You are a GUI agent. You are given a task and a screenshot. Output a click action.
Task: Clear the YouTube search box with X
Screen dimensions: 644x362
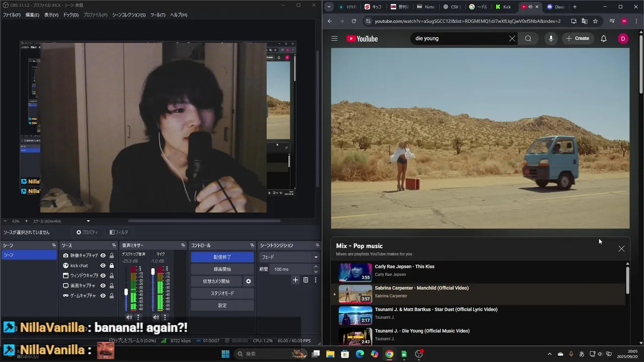coord(512,39)
